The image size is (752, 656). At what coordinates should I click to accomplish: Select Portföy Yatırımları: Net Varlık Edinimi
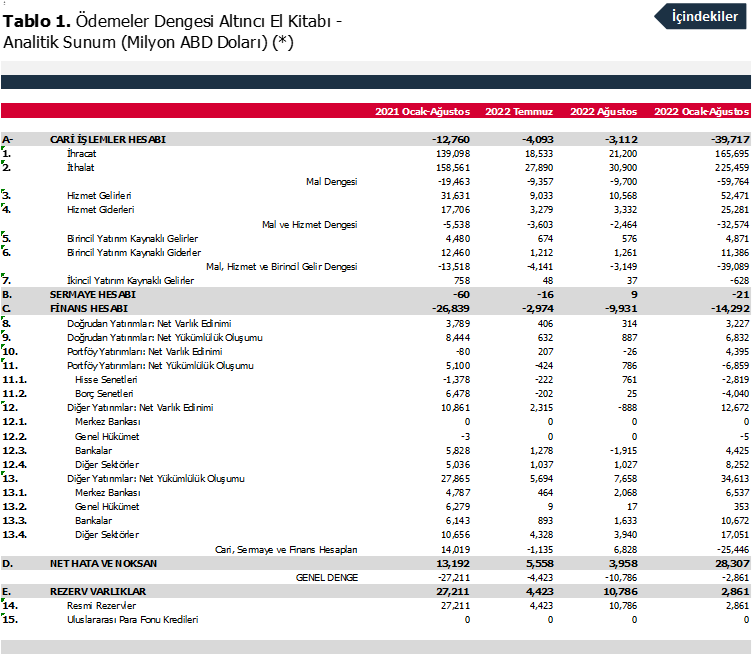click(x=144, y=351)
